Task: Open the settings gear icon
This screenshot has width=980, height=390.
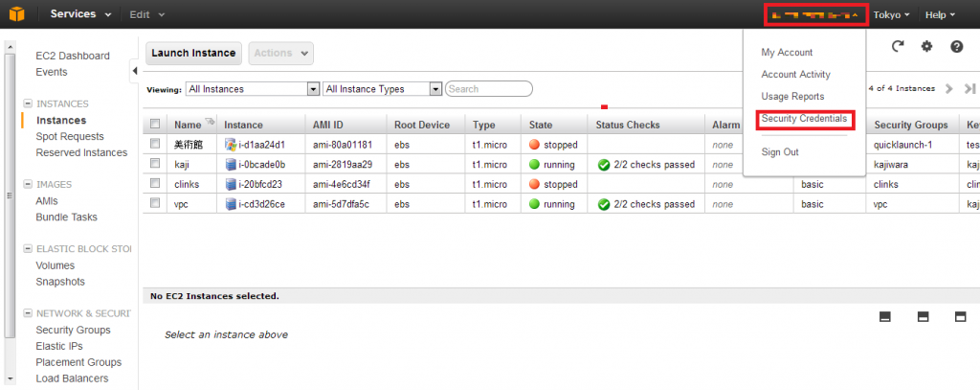Action: (x=926, y=46)
